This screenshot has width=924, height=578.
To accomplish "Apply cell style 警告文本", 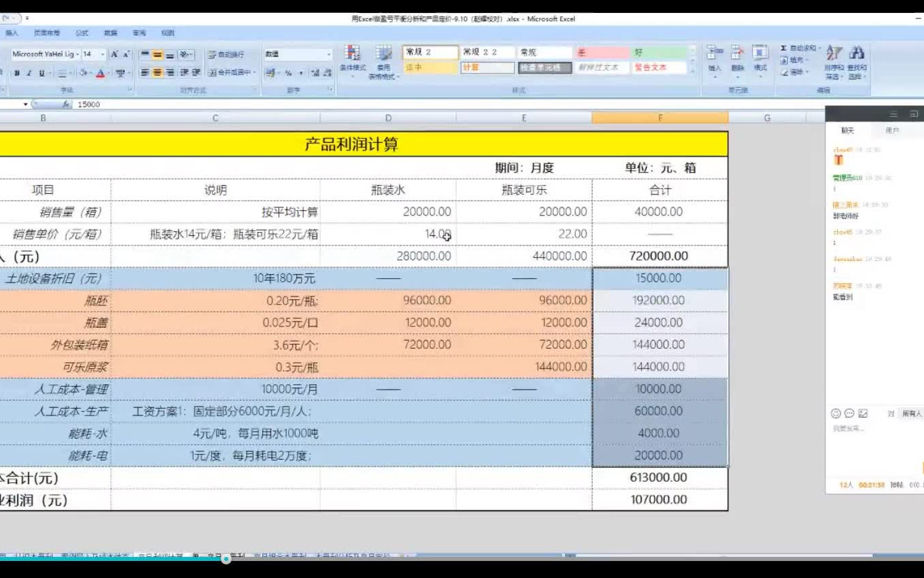I will point(660,67).
